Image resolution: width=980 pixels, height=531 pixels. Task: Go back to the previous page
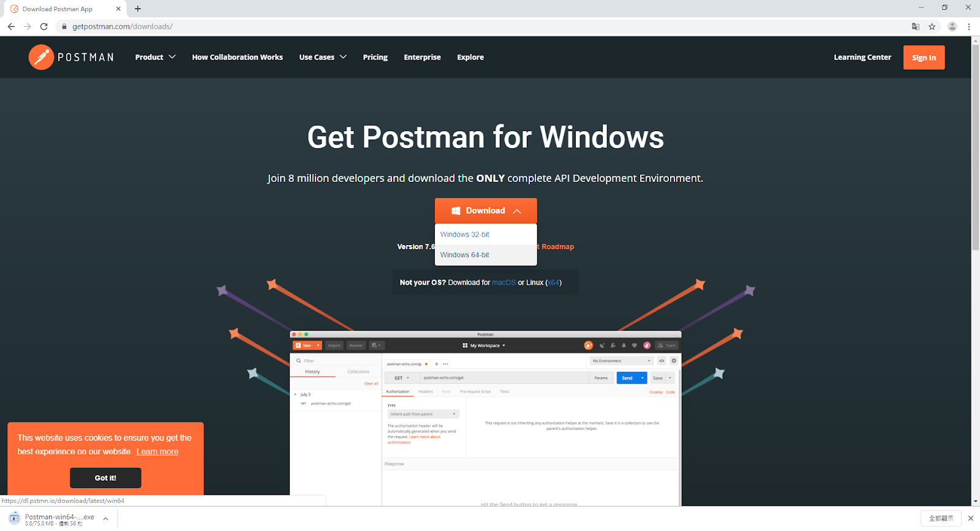click(x=11, y=26)
